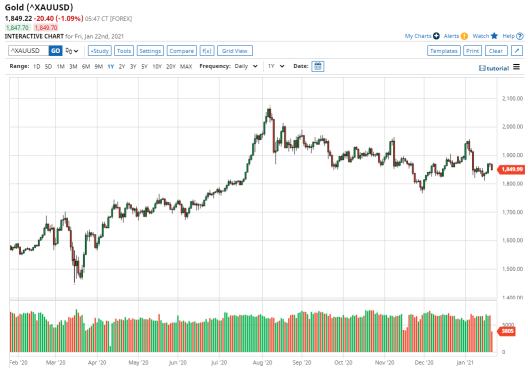Select the 1M range
Image resolution: width=528 pixels, height=370 pixels.
pyautogui.click(x=61, y=67)
